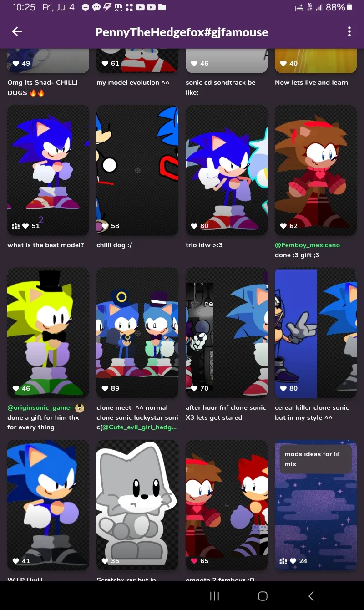Tap poll icon on 'mods ideas for lil mix' post
Viewport: 364px width, 610px height.
(x=283, y=561)
